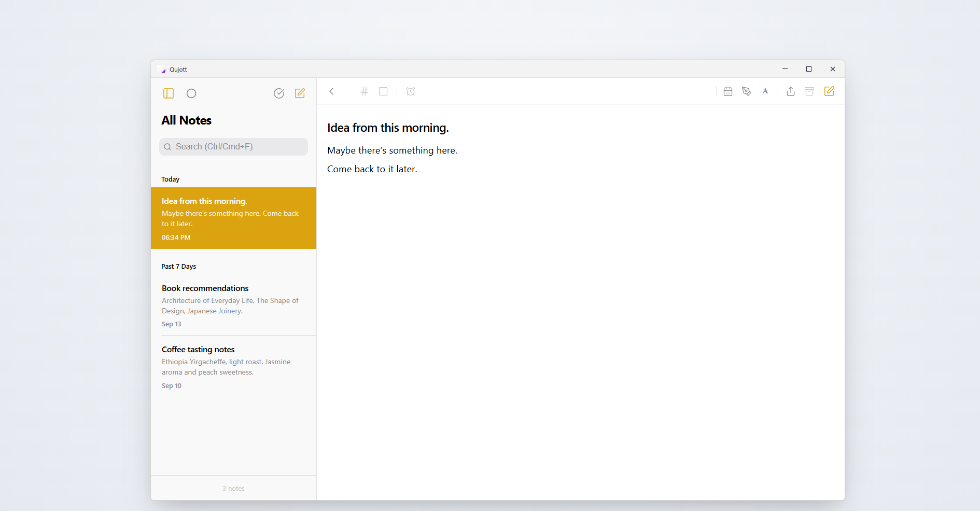980x511 pixels.
Task: Click the compose icon at toolbar right
Action: [829, 91]
